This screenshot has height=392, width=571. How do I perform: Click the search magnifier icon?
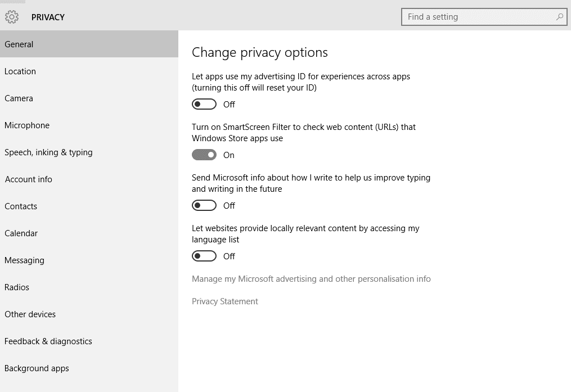point(559,17)
